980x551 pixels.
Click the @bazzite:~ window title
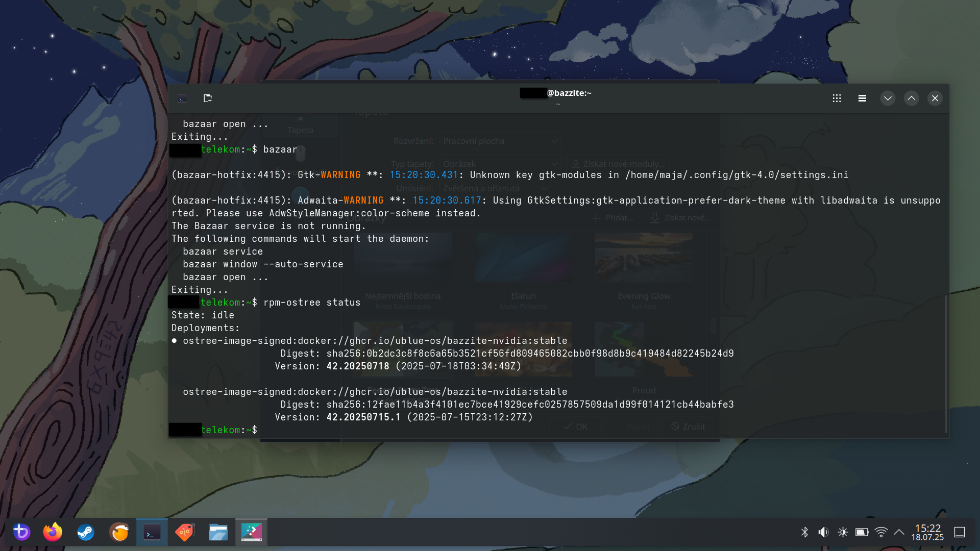[569, 93]
